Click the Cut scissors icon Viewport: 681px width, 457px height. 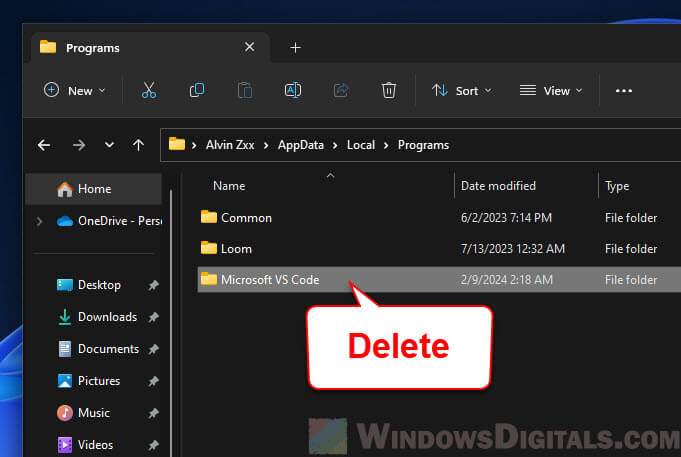tap(149, 90)
